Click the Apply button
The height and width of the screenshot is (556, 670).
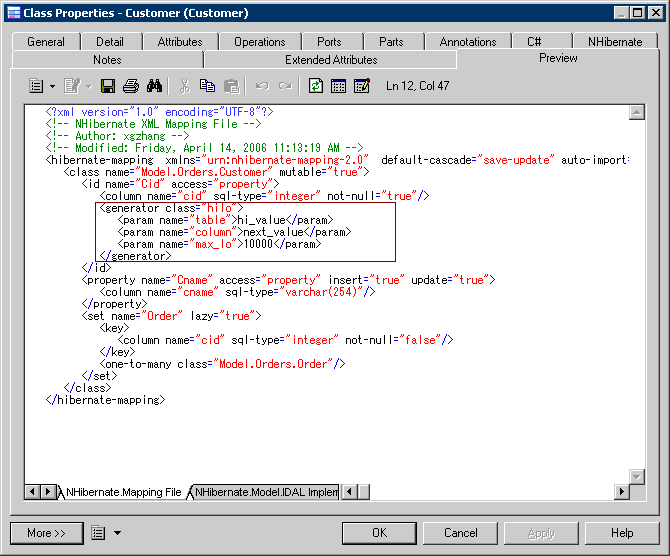point(541,533)
